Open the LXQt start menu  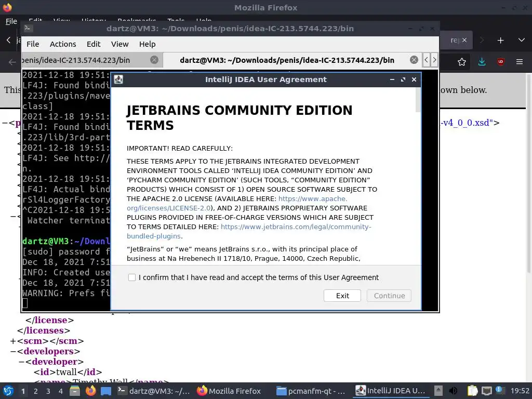tap(8, 391)
